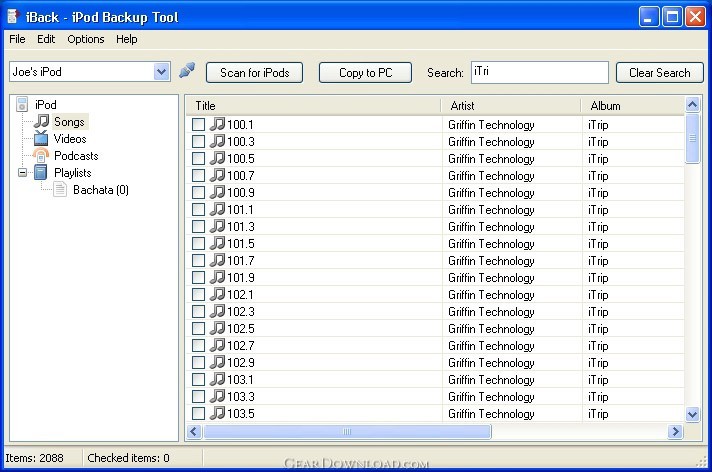
Task: Click the Checked items: 0 status entry
Action: pos(128,458)
